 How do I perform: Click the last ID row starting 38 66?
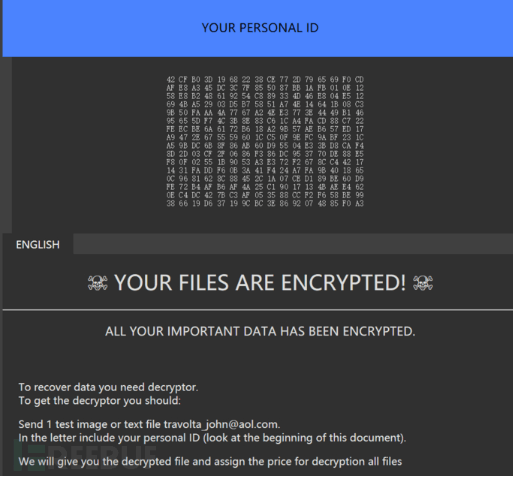click(x=265, y=203)
